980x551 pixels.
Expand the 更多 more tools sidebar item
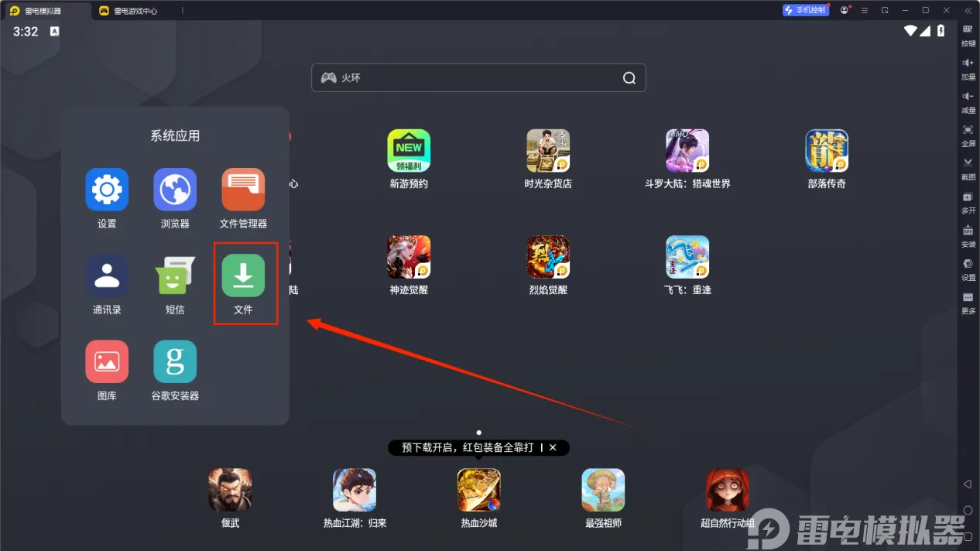click(968, 302)
